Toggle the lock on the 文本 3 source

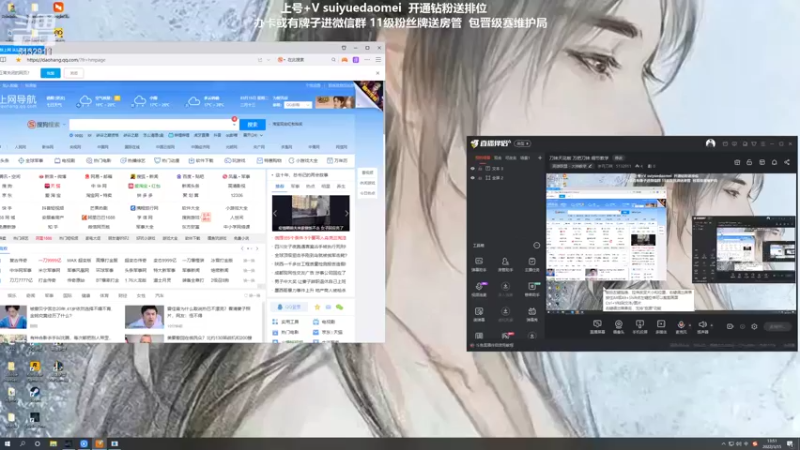(480, 168)
